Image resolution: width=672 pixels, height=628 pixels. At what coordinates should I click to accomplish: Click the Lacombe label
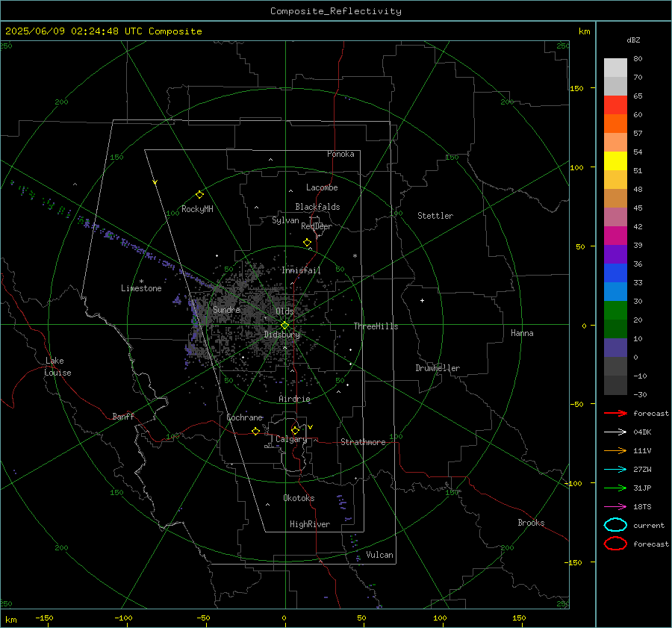(x=322, y=187)
